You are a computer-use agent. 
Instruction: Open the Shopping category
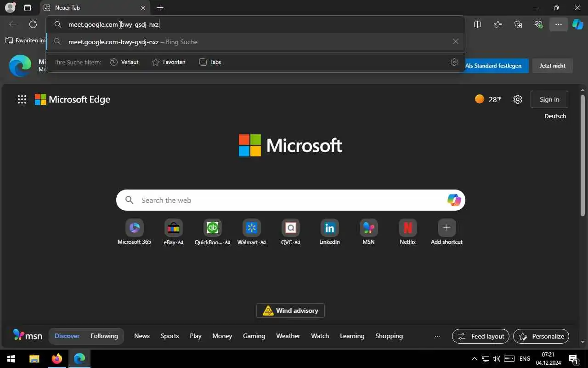(389, 336)
